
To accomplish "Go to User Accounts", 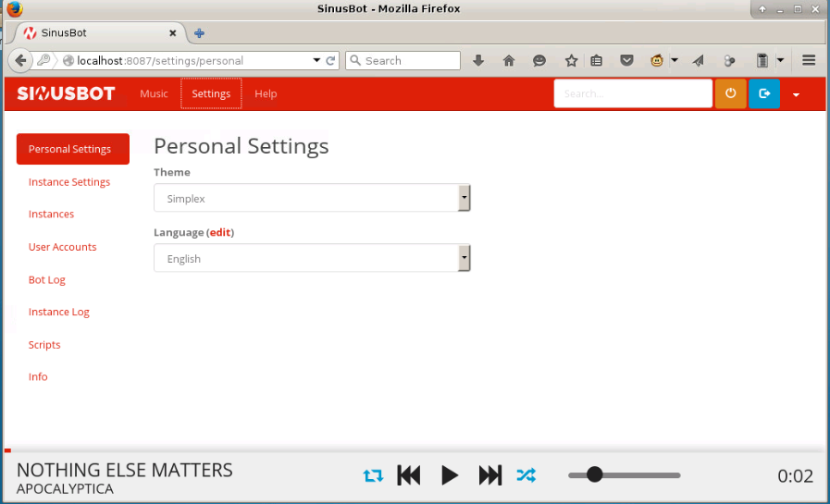I will [x=63, y=247].
